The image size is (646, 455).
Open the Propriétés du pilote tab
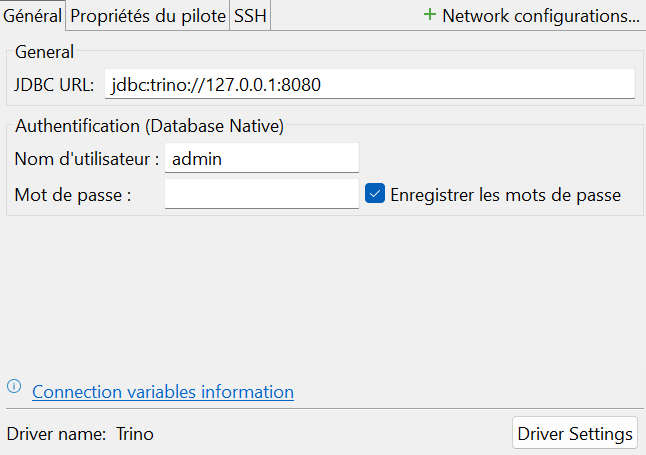(148, 16)
